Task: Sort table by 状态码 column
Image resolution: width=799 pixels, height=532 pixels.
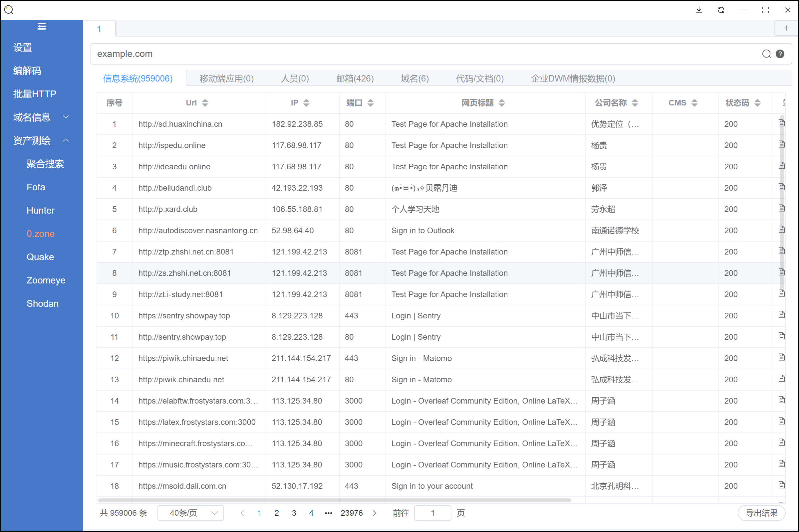Action: point(757,103)
